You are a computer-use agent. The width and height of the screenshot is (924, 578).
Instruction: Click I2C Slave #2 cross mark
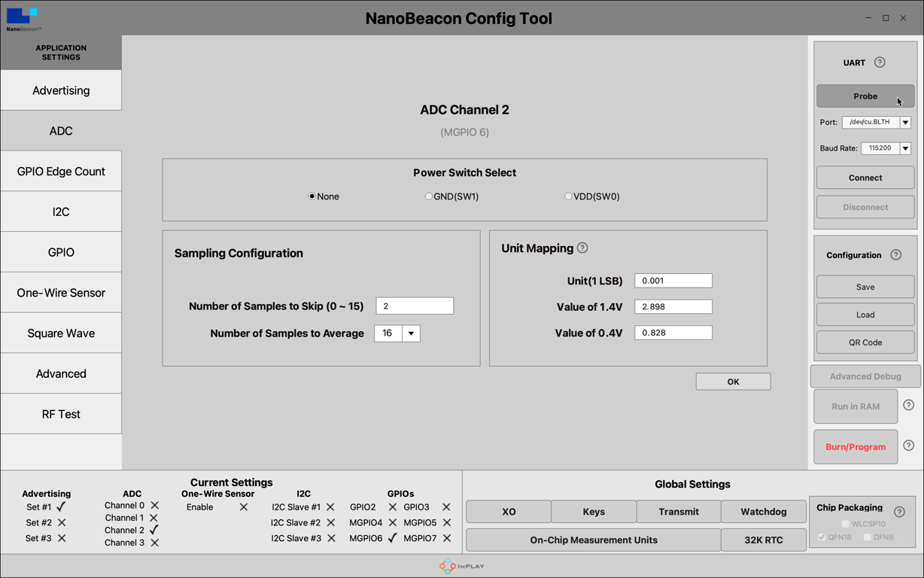point(331,522)
